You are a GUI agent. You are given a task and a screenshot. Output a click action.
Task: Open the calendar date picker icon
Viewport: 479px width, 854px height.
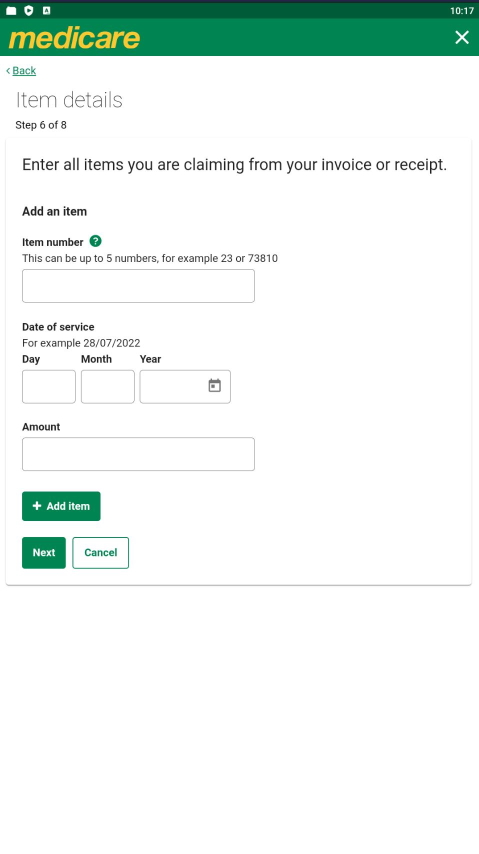point(215,386)
